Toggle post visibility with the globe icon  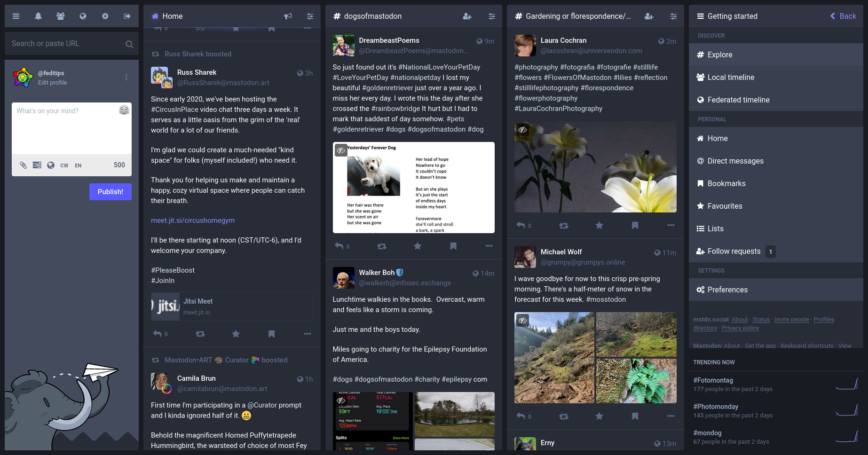point(51,165)
